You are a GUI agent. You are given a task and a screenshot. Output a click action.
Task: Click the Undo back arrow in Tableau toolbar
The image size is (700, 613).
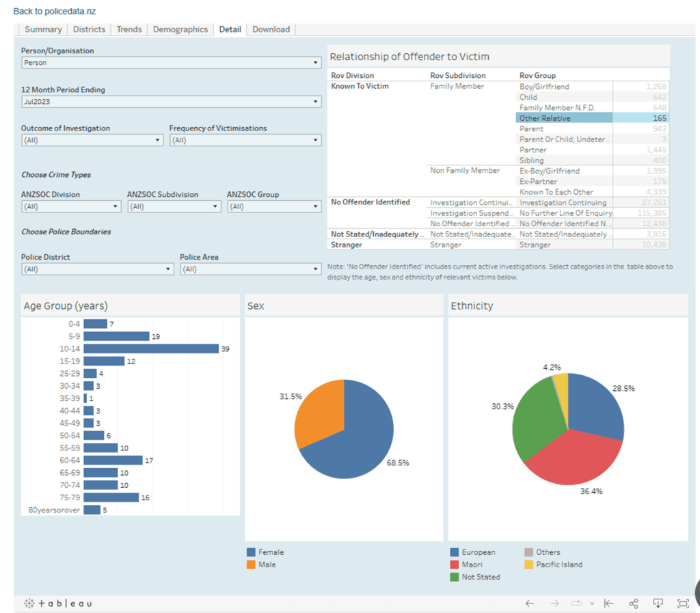(529, 603)
